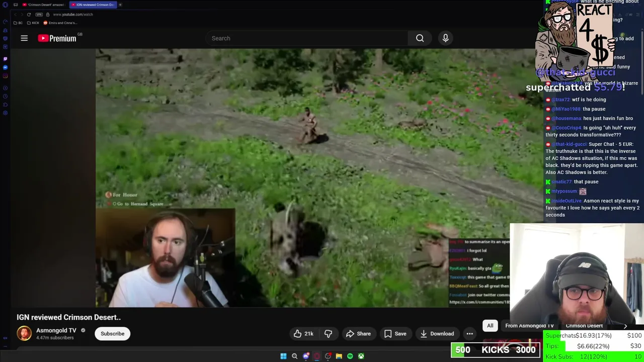This screenshot has width=644, height=362.
Task: Select the From Asmongold TV chip
Action: tap(529, 325)
